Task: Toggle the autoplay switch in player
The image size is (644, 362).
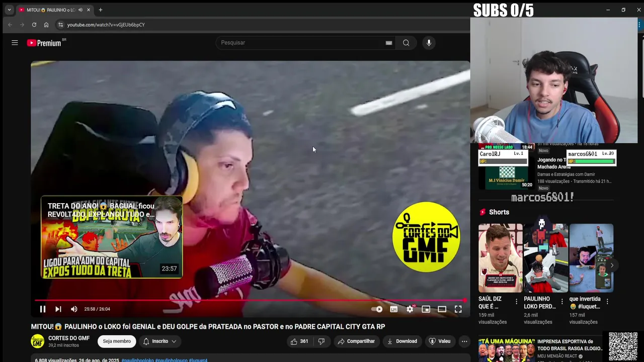Action: pyautogui.click(x=377, y=309)
